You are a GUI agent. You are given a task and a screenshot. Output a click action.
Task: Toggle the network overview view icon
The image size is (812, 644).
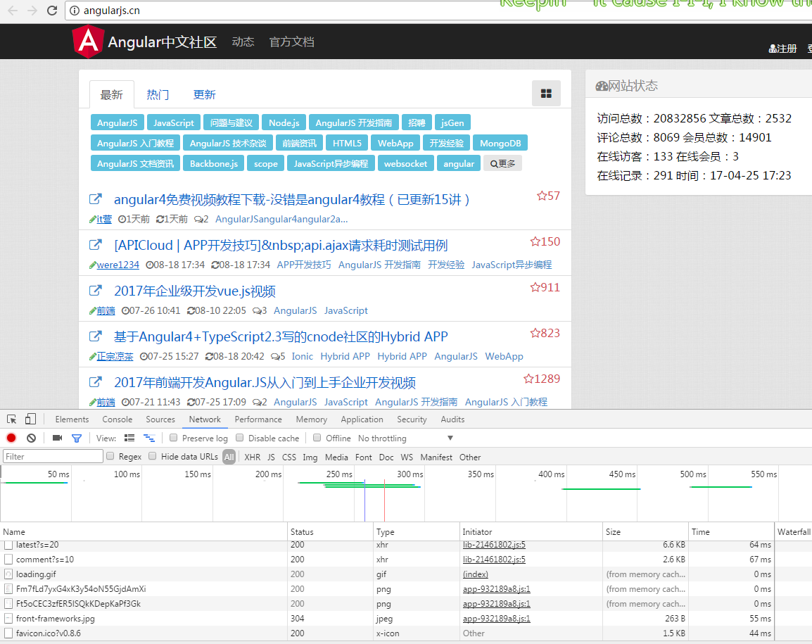[x=149, y=438]
